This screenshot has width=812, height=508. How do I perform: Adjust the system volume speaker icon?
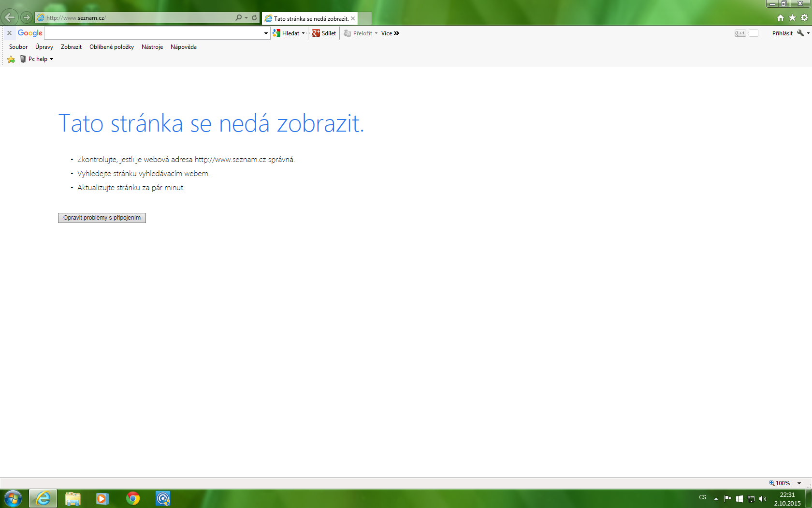pyautogui.click(x=763, y=499)
